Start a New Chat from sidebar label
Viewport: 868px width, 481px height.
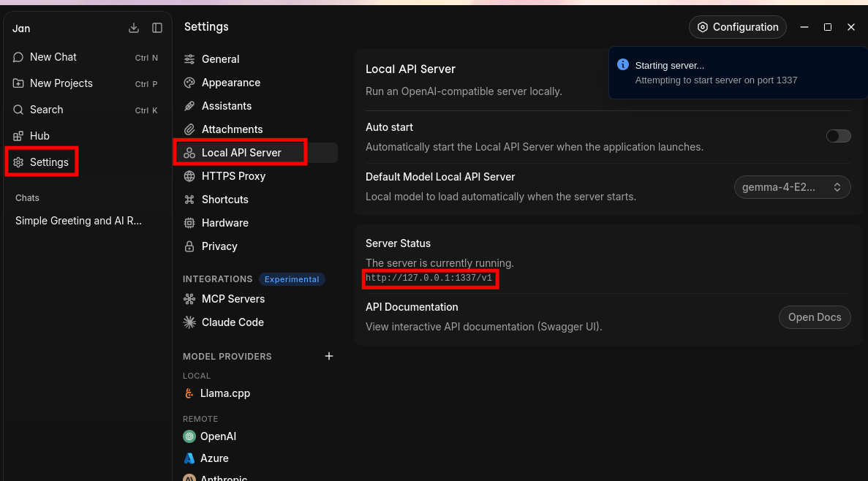[x=53, y=57]
